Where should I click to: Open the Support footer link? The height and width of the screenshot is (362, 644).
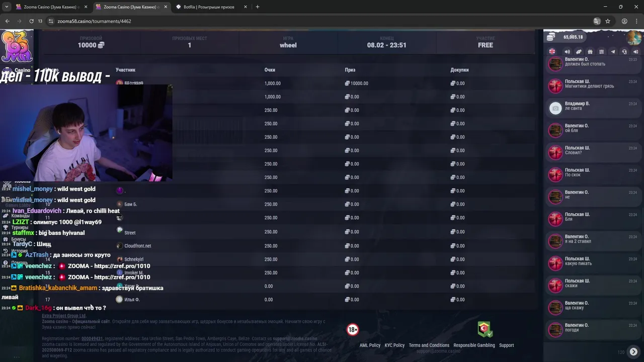506,345
